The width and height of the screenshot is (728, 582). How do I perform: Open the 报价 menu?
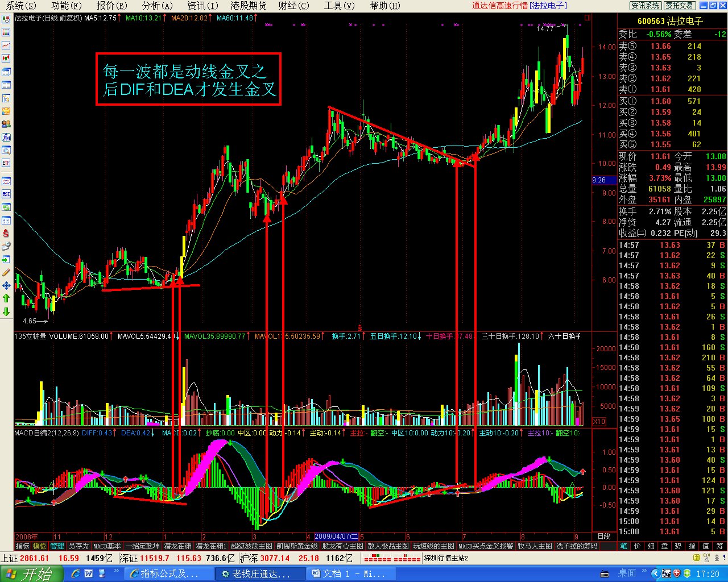pyautogui.click(x=112, y=6)
